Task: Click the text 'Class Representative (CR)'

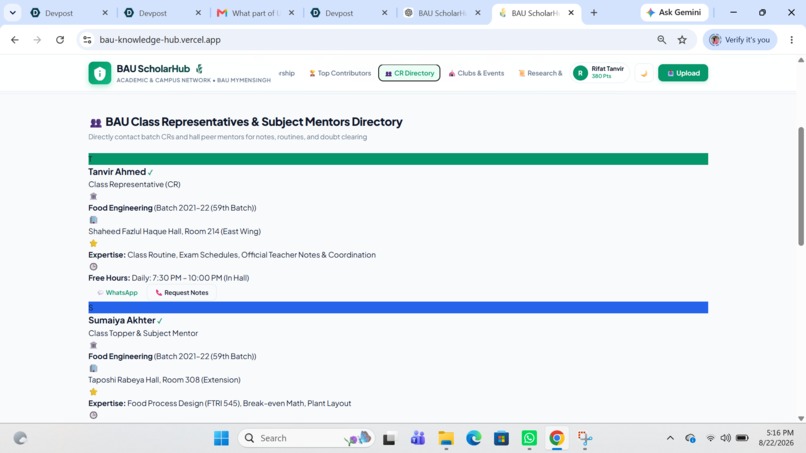Action: pyautogui.click(x=134, y=184)
